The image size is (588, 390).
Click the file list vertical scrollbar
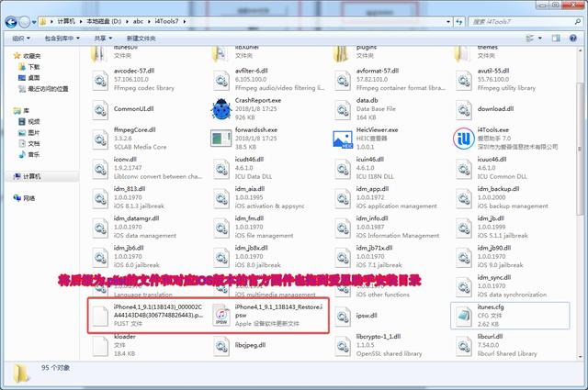click(581, 150)
